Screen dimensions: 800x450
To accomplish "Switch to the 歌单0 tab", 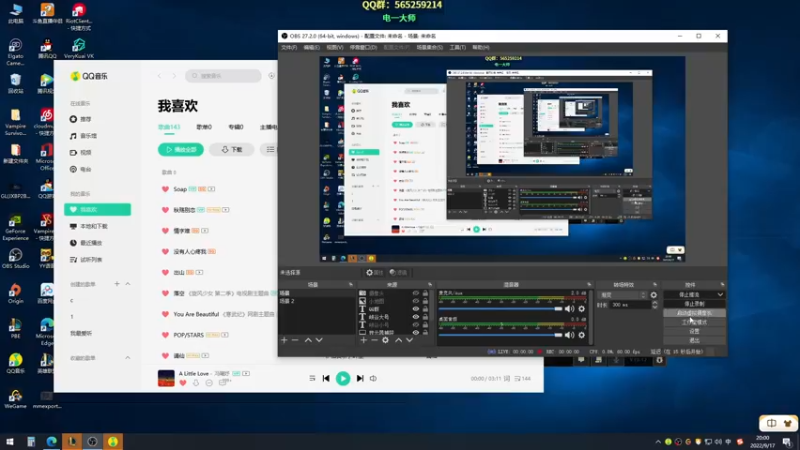I will pos(204,127).
